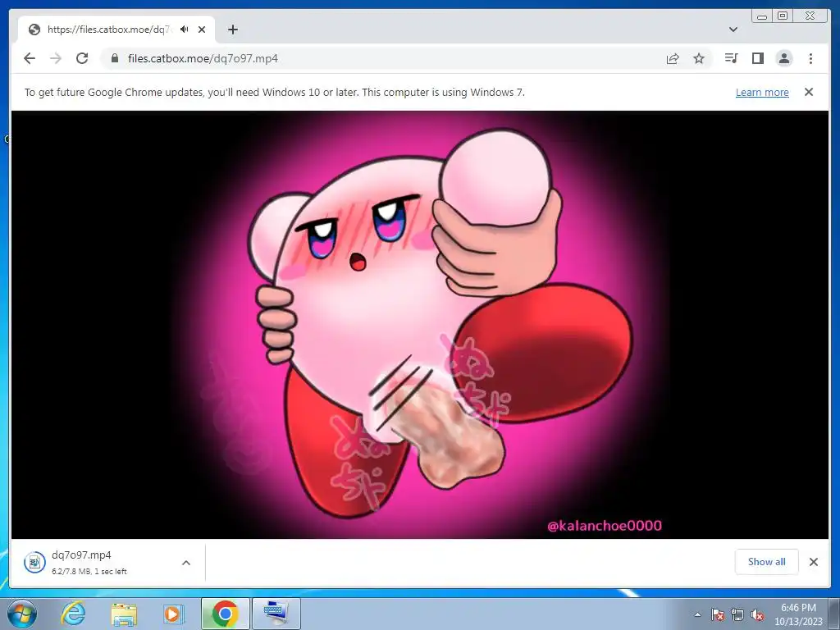View site information via lock icon
The image size is (840, 630).
tap(114, 58)
